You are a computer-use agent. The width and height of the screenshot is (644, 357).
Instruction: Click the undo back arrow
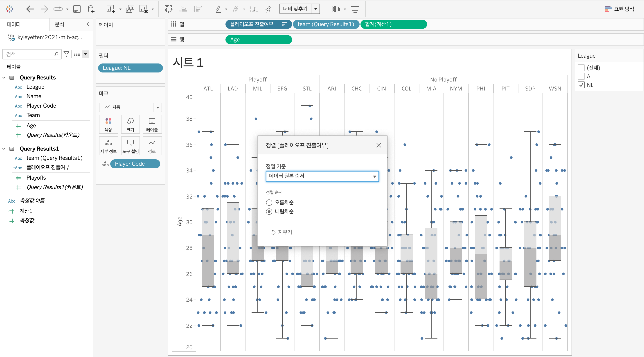tap(30, 9)
